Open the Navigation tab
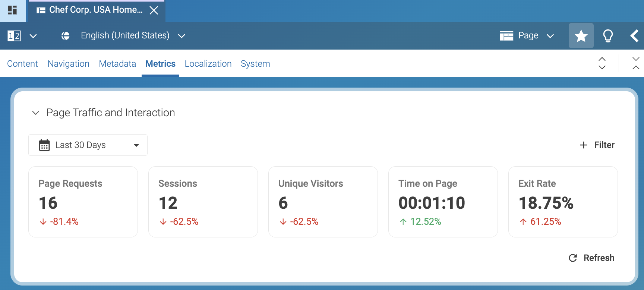Screen dimensions: 644x290 click(69, 64)
